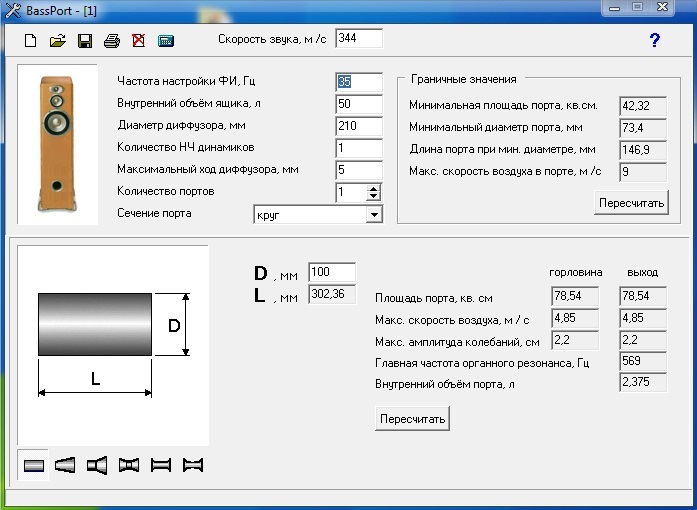
Task: Click Пересчитать in Граничные значения group
Action: (631, 203)
